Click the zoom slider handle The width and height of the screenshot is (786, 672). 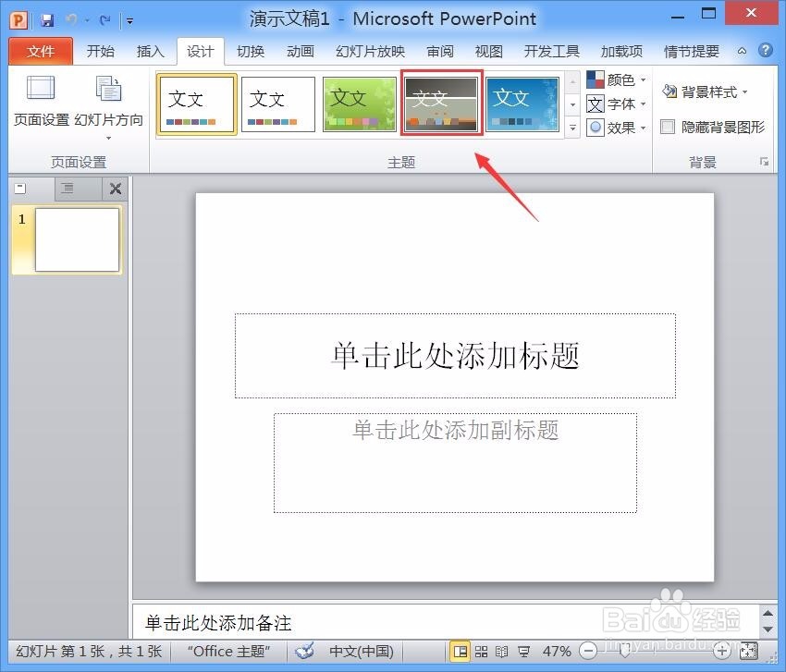tap(624, 652)
